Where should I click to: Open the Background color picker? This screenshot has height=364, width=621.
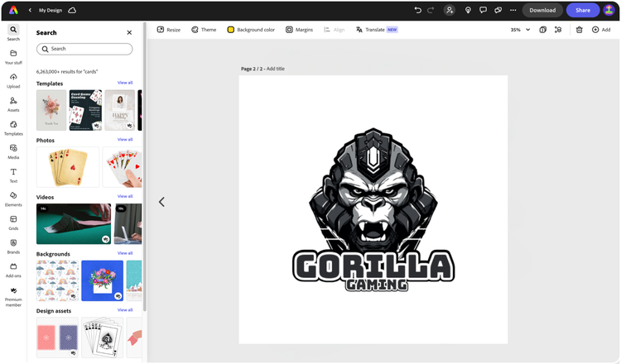pyautogui.click(x=251, y=30)
